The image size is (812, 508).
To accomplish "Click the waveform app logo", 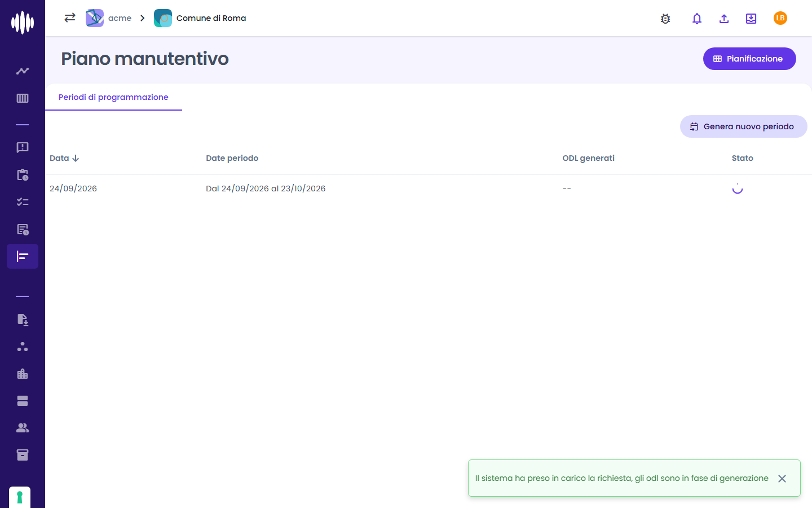I will (23, 23).
